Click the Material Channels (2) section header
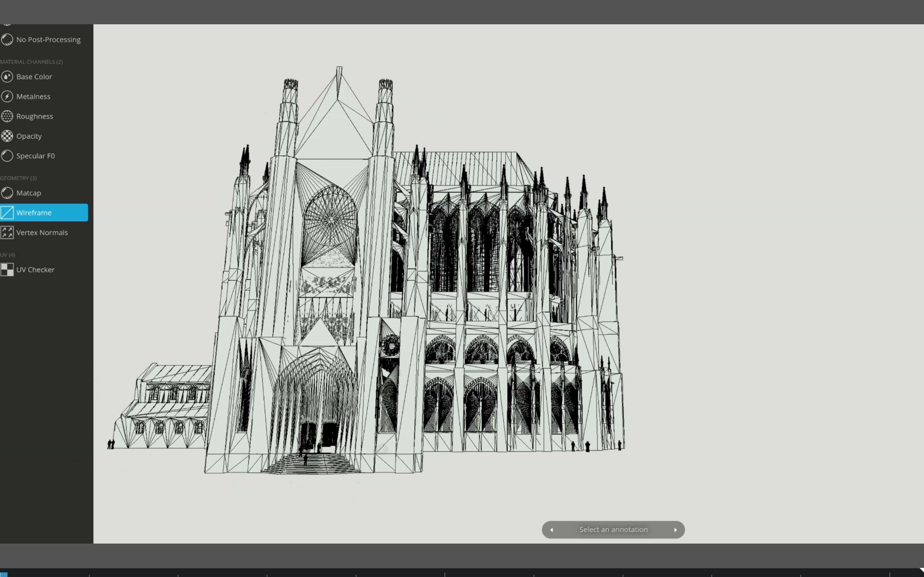Screen dimensions: 924x577 pos(31,62)
